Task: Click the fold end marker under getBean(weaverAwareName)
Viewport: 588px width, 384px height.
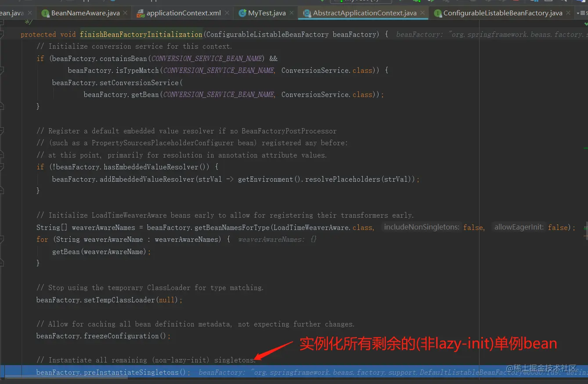Action: pos(1,263)
